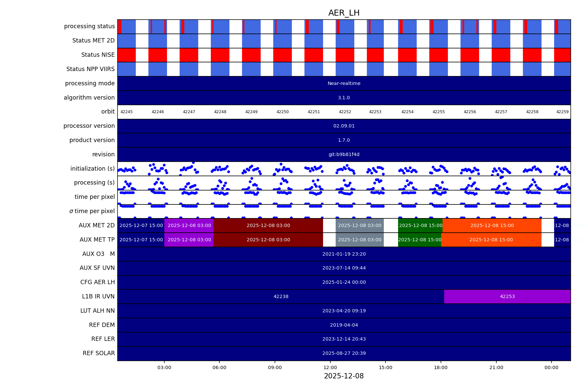Click the Near-realtime processing mode bar
Viewport: 588px width, 392px height.
pos(344,83)
